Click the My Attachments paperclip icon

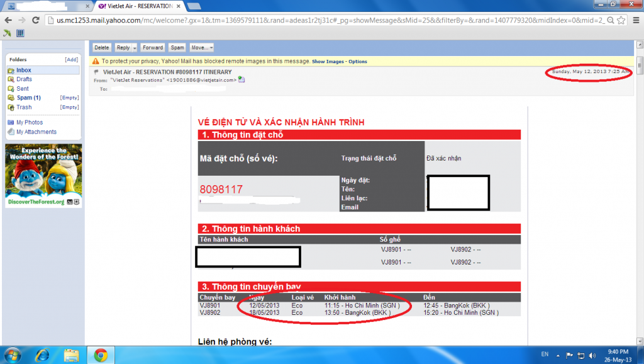click(x=11, y=132)
